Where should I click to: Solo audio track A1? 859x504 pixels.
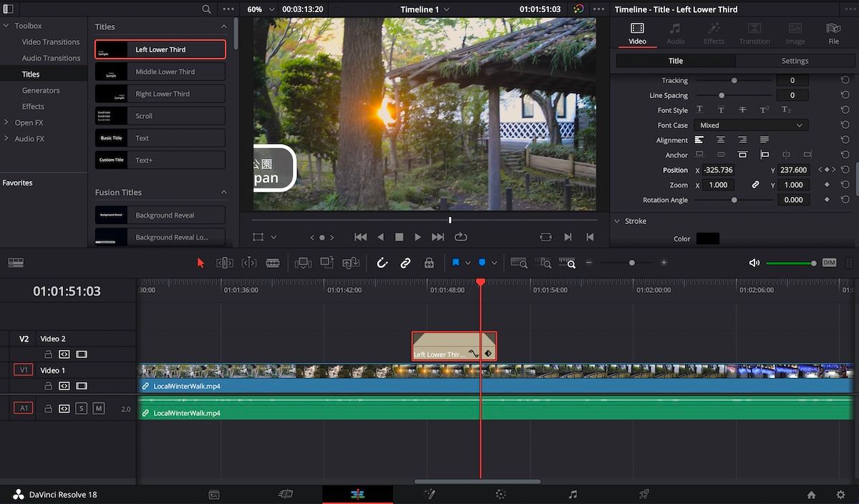click(x=81, y=409)
